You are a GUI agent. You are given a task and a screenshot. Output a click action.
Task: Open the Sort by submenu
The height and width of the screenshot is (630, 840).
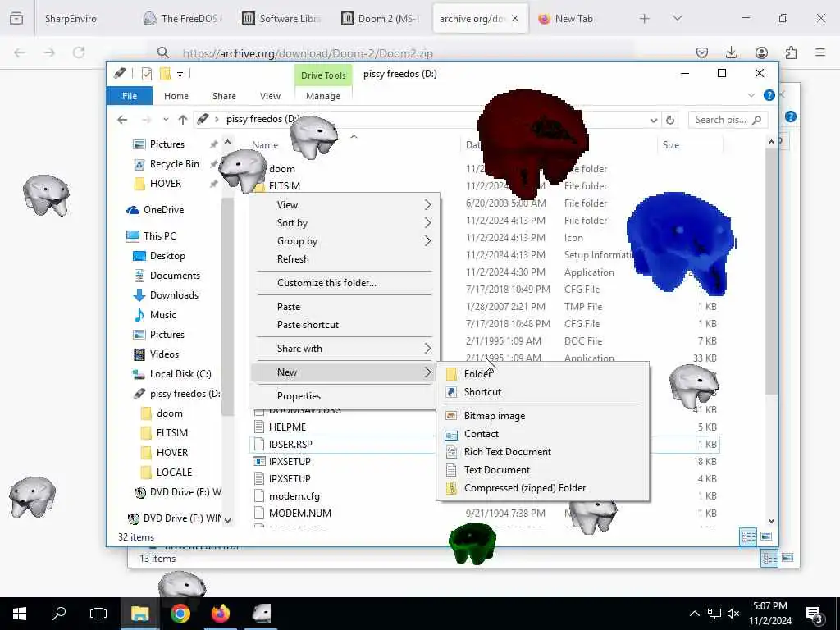pos(344,223)
